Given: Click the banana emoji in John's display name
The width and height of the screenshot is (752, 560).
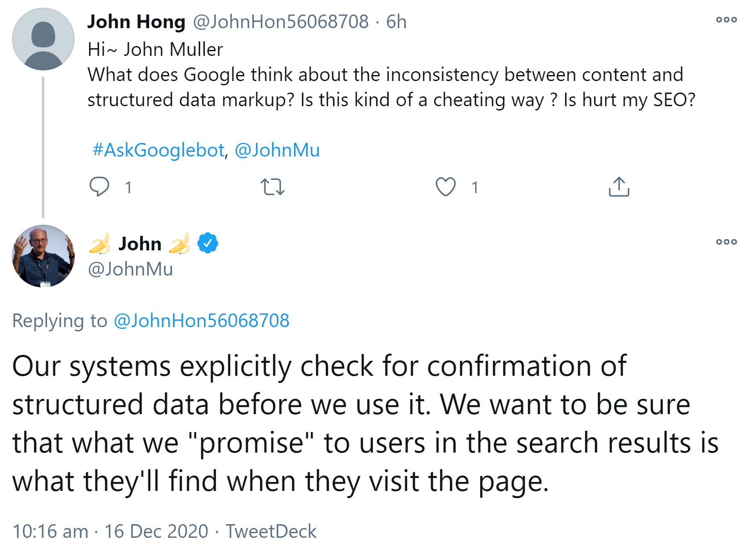Looking at the screenshot, I should pyautogui.click(x=101, y=244).
